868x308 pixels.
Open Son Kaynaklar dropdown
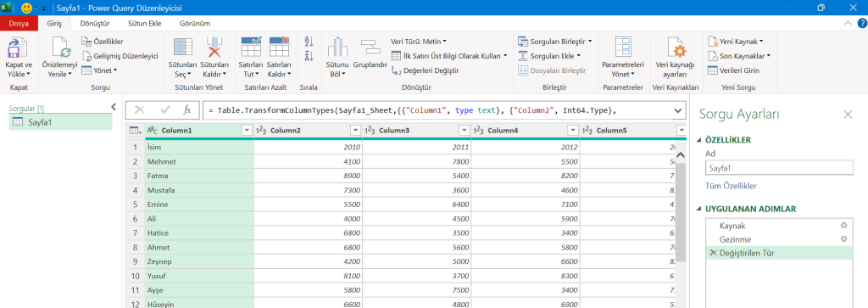(x=739, y=56)
